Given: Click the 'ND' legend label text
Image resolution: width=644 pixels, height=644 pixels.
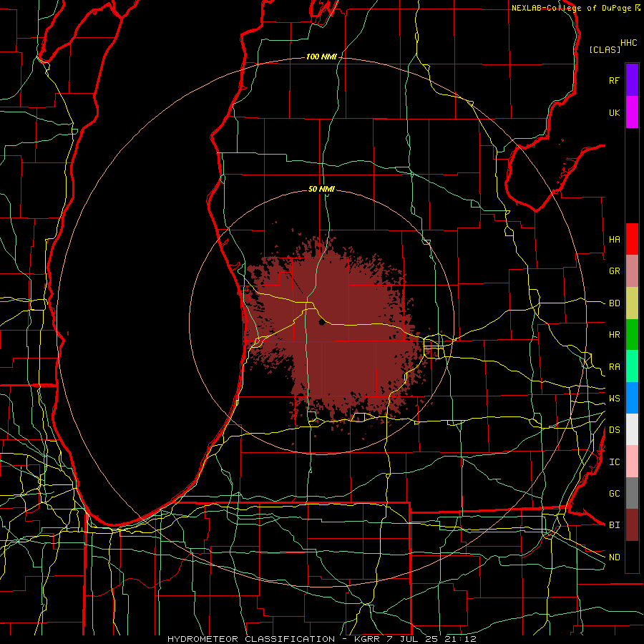Looking at the screenshot, I should coord(614,557).
